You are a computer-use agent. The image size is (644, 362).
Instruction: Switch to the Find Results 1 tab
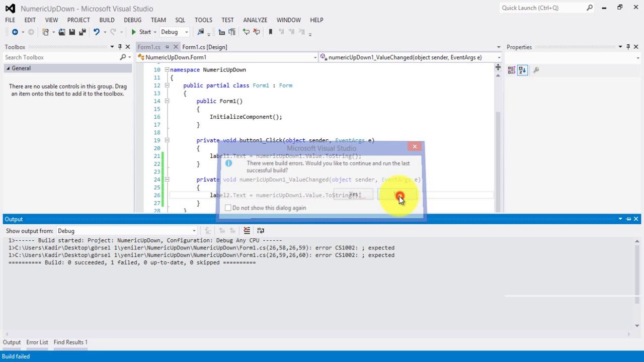coord(70,342)
